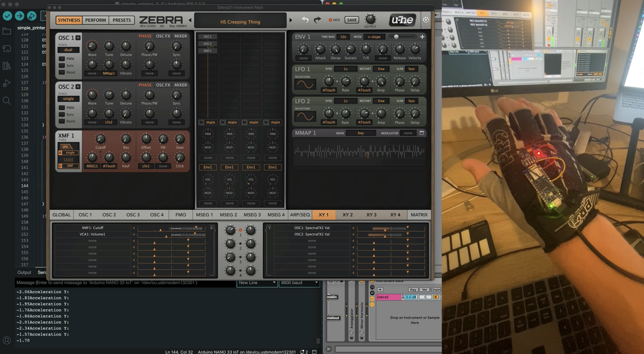Image resolution: width=644 pixels, height=354 pixels.
Task: Open ENV 1 time base dropdown 10s
Action: click(x=343, y=37)
